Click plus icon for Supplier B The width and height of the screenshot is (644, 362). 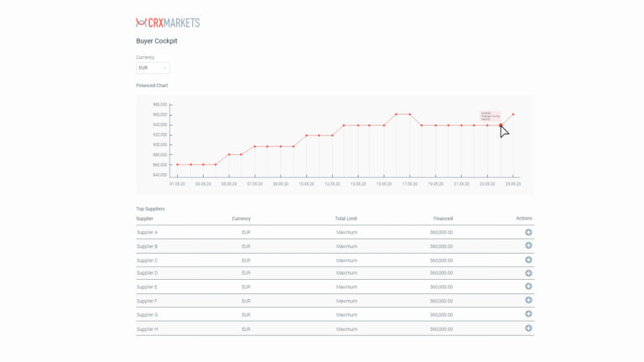528,246
